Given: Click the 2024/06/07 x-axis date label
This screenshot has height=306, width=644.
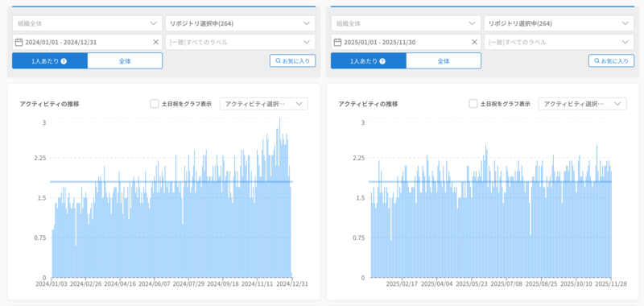Looking at the screenshot, I should click(155, 283).
